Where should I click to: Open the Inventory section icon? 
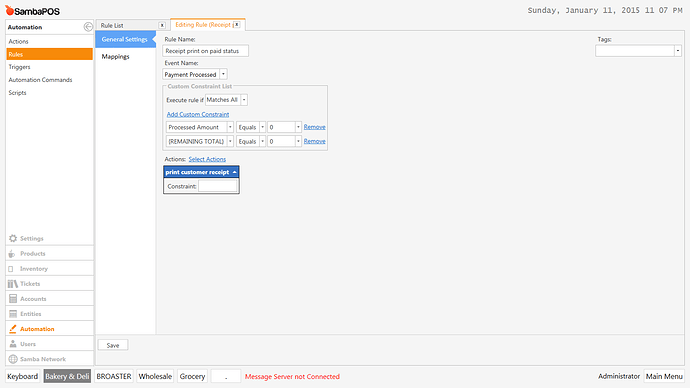click(11, 269)
